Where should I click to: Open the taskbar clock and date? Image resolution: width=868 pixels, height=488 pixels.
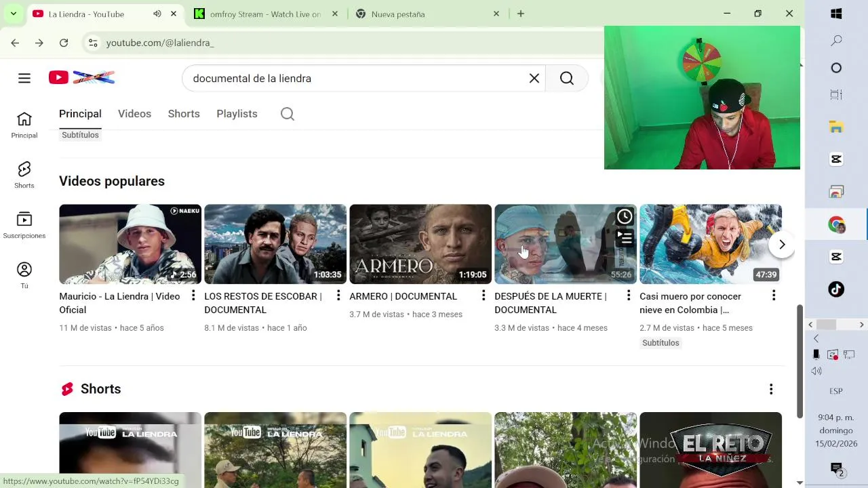coord(836,430)
